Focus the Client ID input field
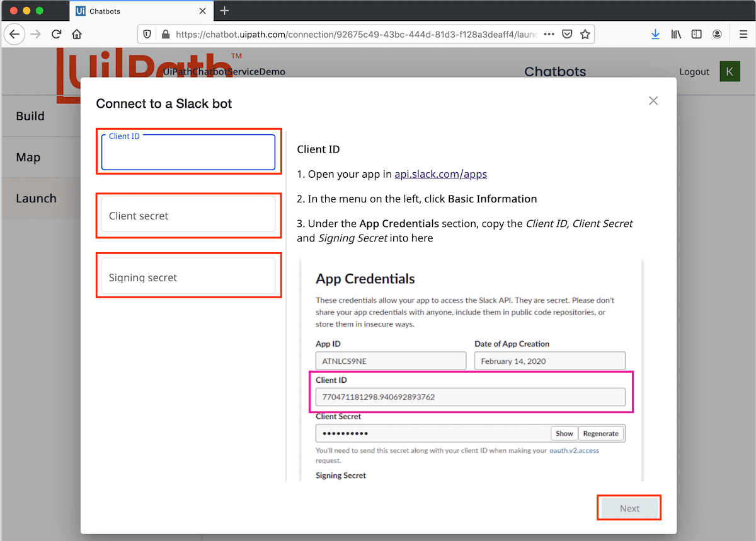The width and height of the screenshot is (756, 541). pyautogui.click(x=188, y=152)
